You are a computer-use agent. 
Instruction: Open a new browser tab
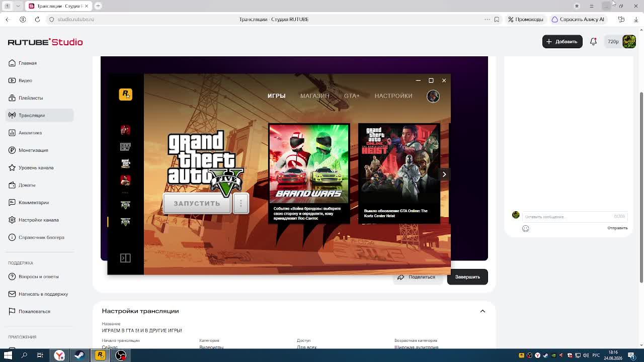[x=98, y=6]
